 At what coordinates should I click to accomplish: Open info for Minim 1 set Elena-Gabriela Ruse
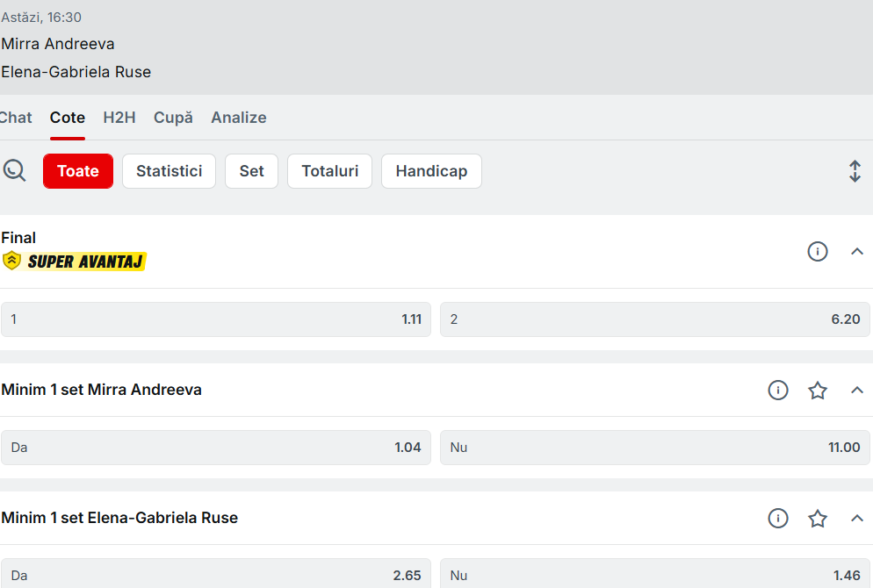point(777,519)
